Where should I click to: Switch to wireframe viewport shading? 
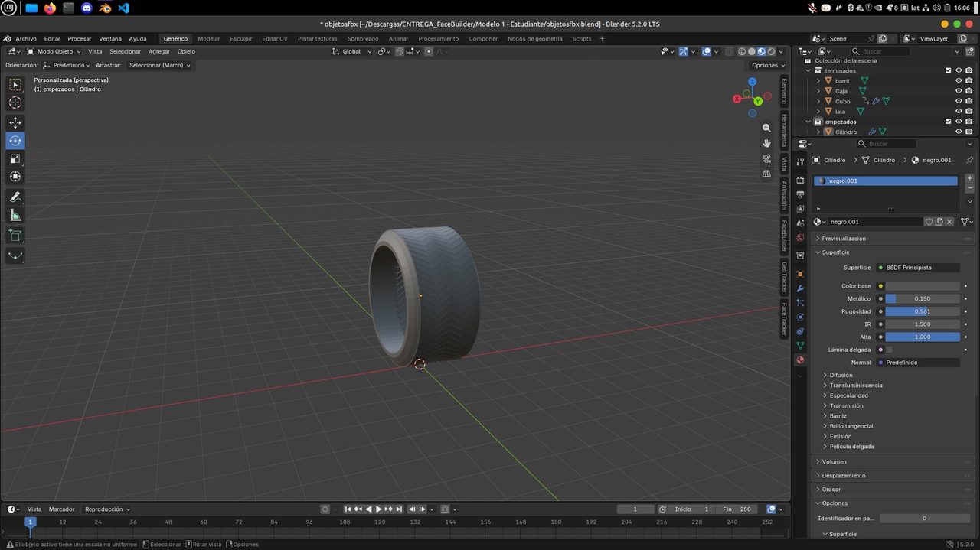742,51
